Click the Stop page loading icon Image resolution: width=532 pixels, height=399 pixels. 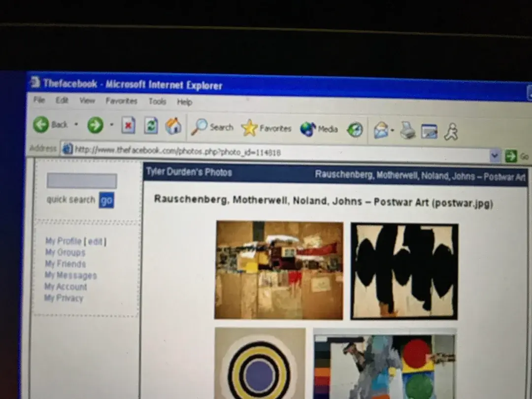pos(128,126)
